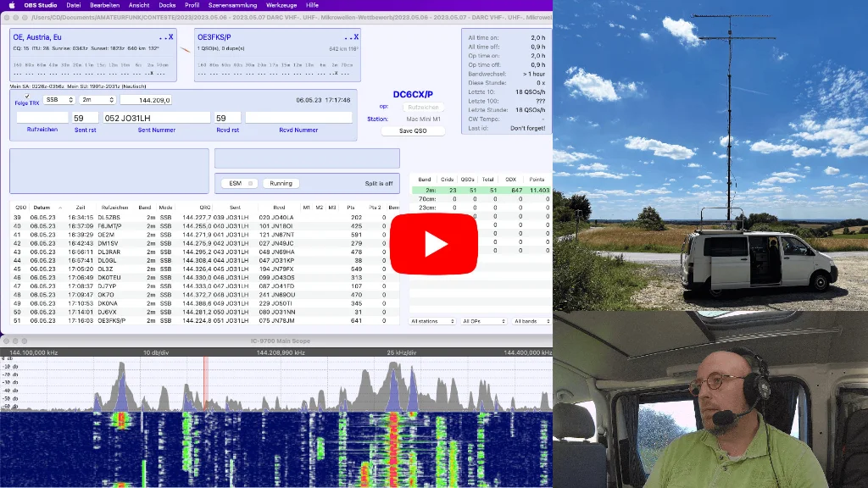This screenshot has width=868, height=488.
Task: Select log row with callsign OK7O
Action: click(205, 295)
